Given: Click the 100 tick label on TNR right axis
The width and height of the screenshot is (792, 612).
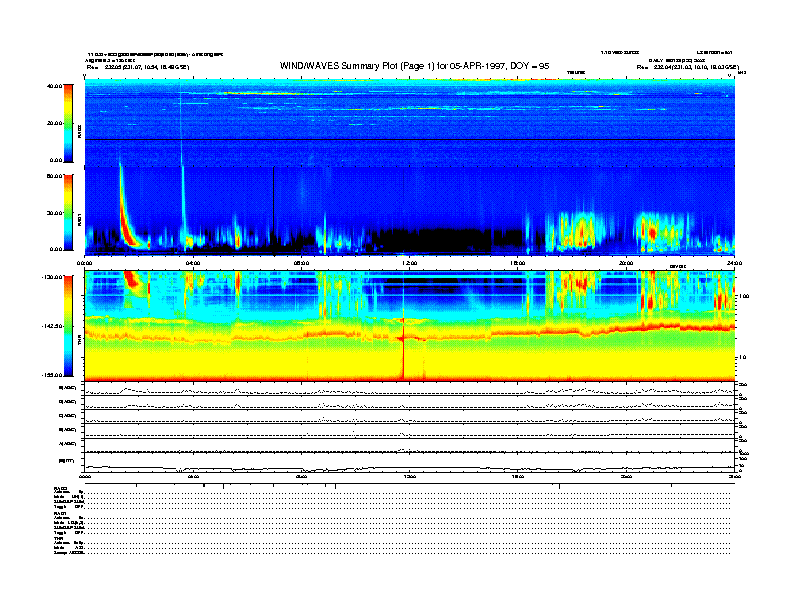Looking at the screenshot, I should [x=744, y=296].
